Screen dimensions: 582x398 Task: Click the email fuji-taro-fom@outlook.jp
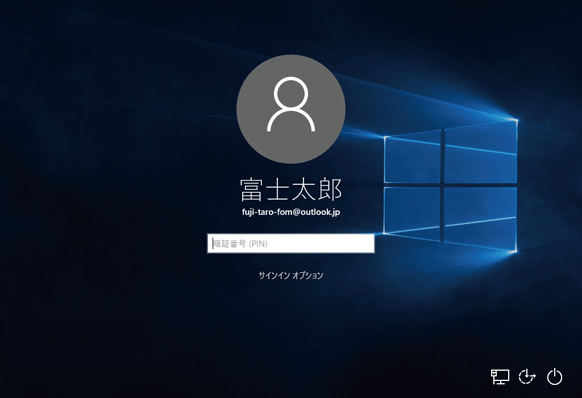click(291, 212)
